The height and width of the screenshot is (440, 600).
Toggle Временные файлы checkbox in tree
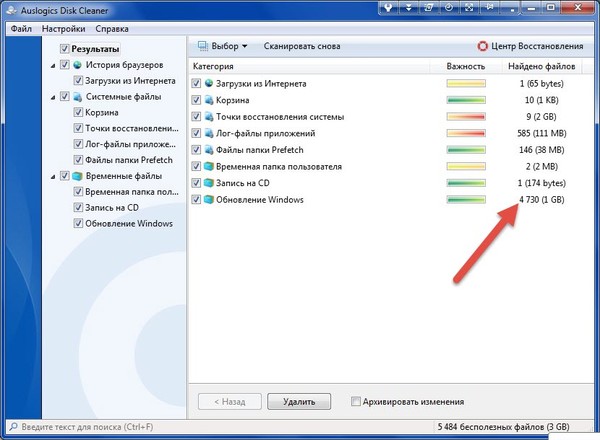(64, 176)
